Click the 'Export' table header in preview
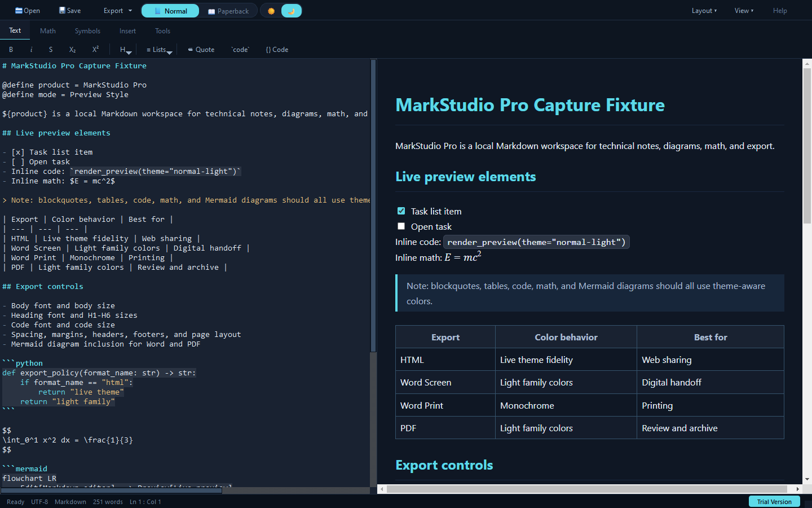The height and width of the screenshot is (508, 812). click(x=445, y=337)
